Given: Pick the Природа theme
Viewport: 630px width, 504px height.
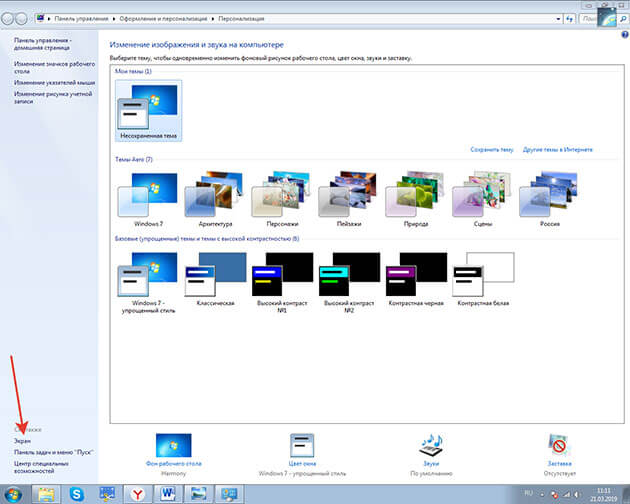Looking at the screenshot, I should (x=416, y=200).
